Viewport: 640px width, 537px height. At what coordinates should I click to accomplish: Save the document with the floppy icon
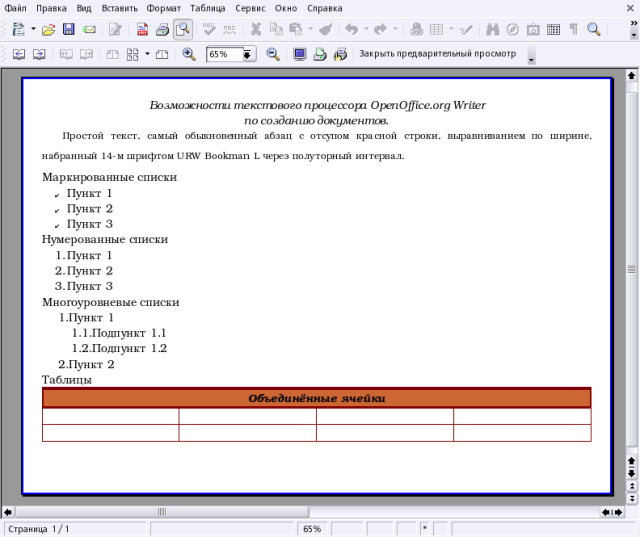pyautogui.click(x=69, y=29)
